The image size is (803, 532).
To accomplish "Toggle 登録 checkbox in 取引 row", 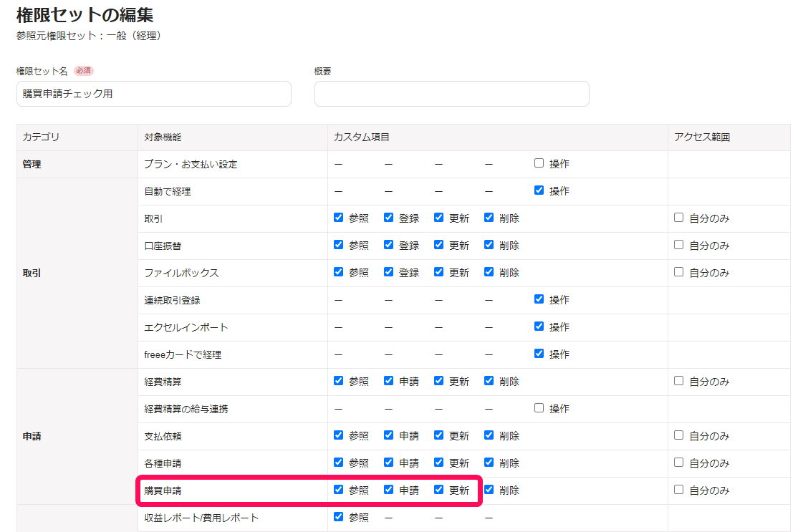I will point(388,217).
